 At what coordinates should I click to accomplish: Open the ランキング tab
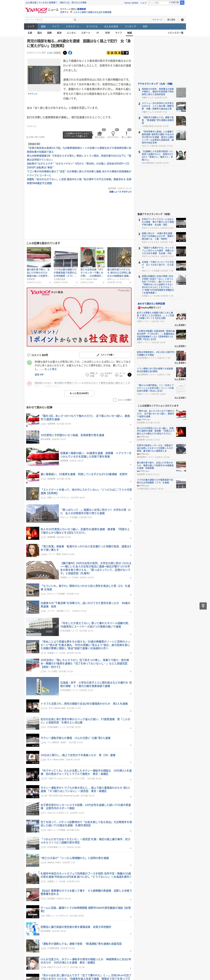[130, 27]
